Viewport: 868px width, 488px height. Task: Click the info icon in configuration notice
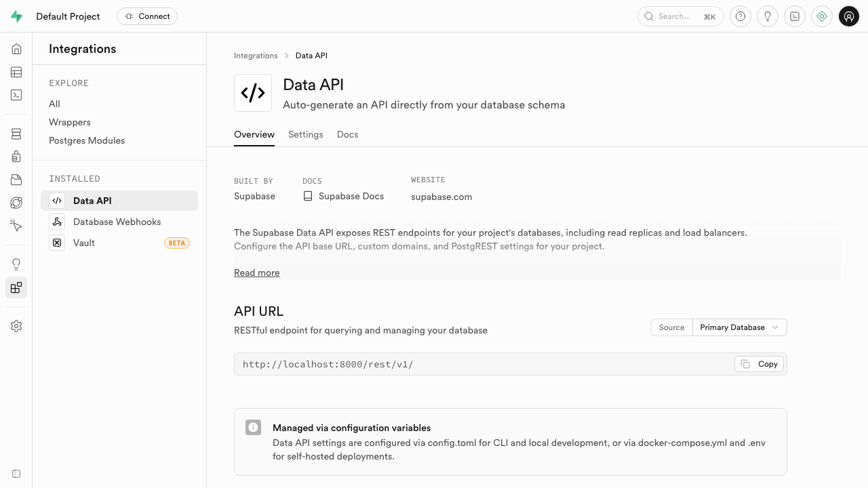253,428
